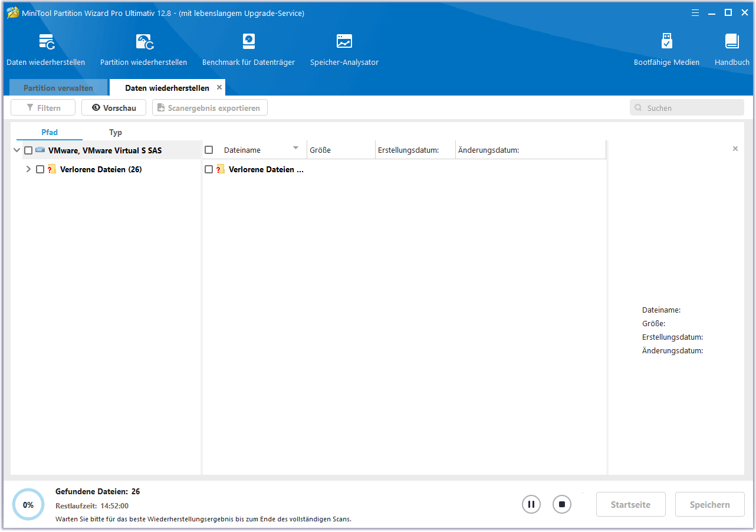Viewport: 756px width, 532px height.
Task: Click the Erstellungsdatum: label in details panel
Action: (x=672, y=337)
